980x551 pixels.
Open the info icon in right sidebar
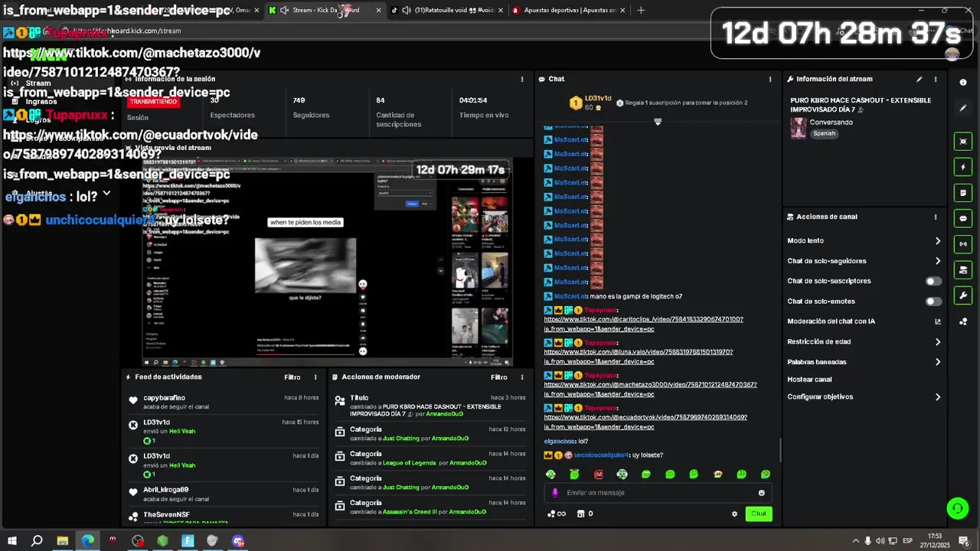click(x=963, y=82)
